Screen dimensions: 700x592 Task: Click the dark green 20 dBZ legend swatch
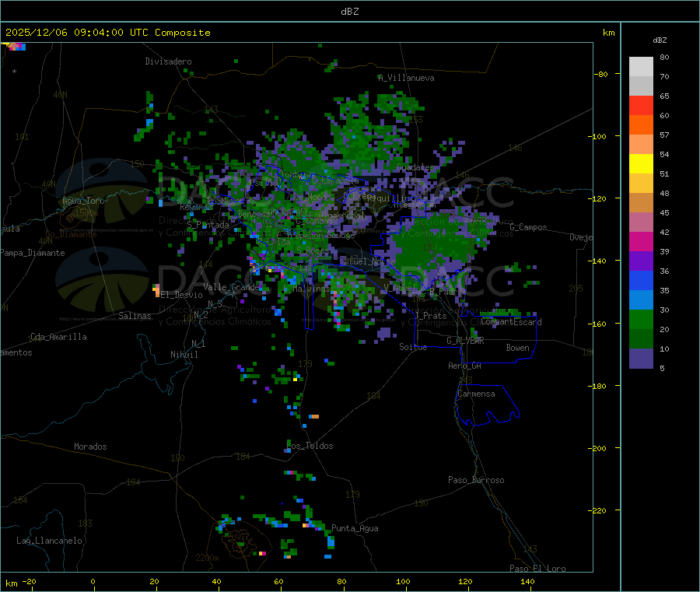point(641,338)
